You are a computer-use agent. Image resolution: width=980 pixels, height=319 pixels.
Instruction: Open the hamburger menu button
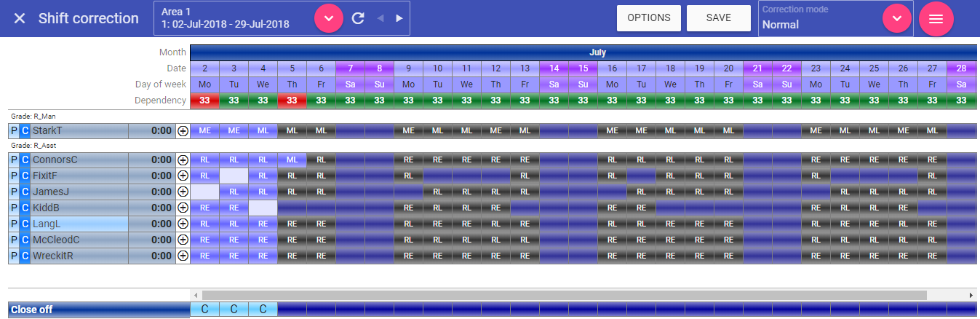(936, 19)
